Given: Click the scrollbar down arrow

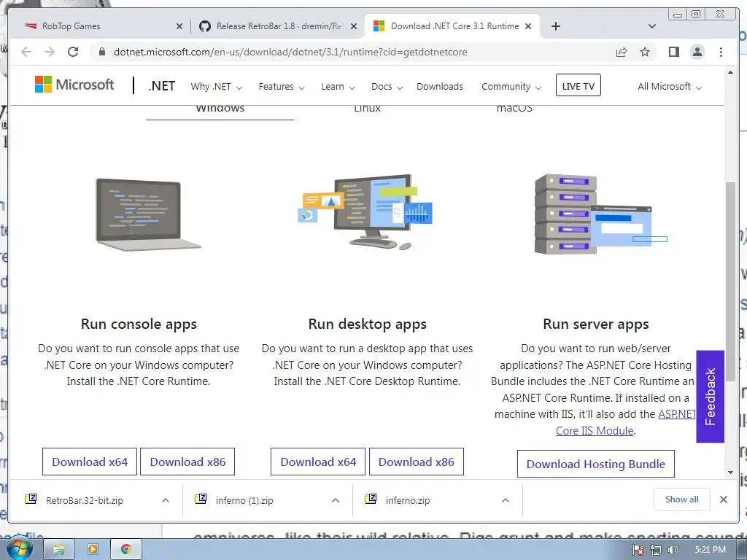Looking at the screenshot, I should pos(730,472).
